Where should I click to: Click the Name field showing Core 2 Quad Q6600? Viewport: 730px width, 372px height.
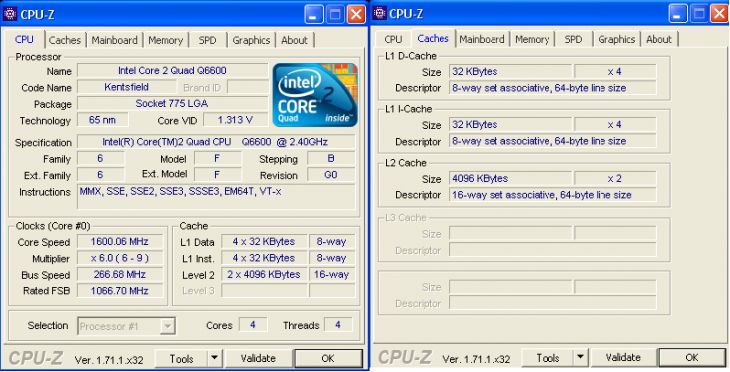click(x=172, y=71)
